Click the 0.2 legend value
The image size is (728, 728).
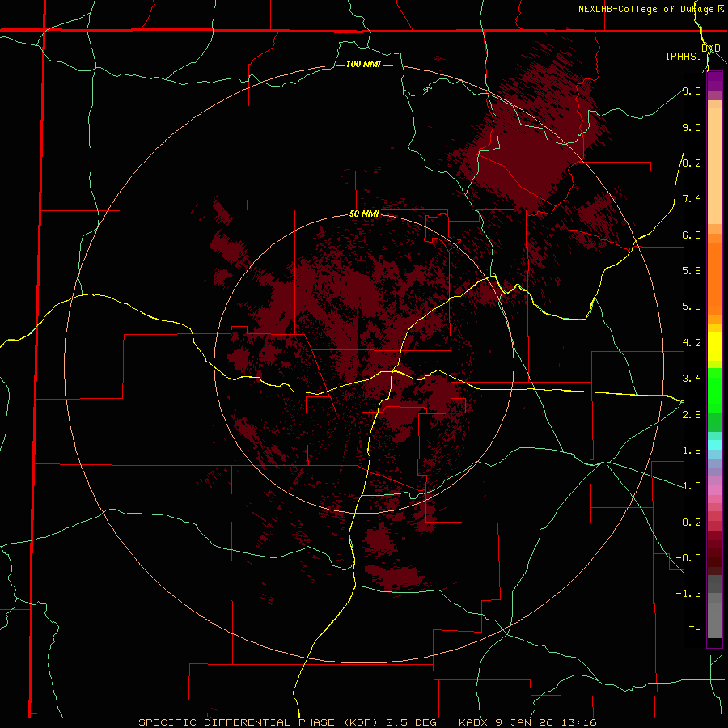coord(692,523)
